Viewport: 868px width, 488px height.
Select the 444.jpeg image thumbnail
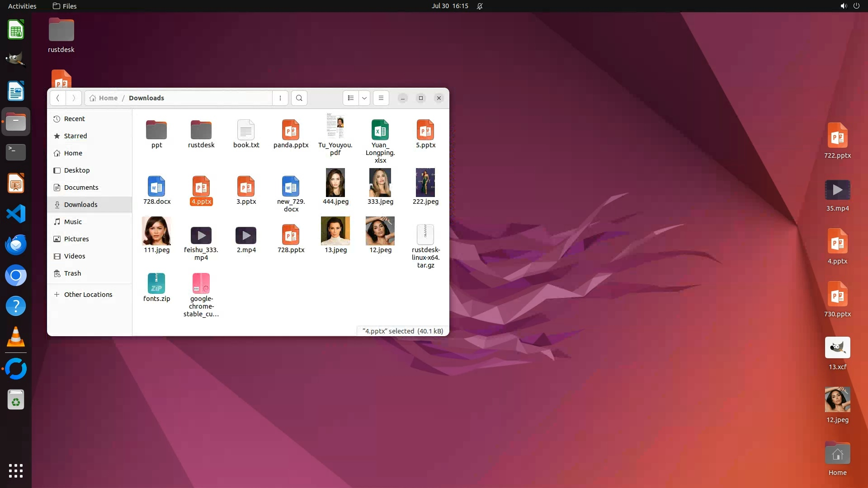coord(335,183)
